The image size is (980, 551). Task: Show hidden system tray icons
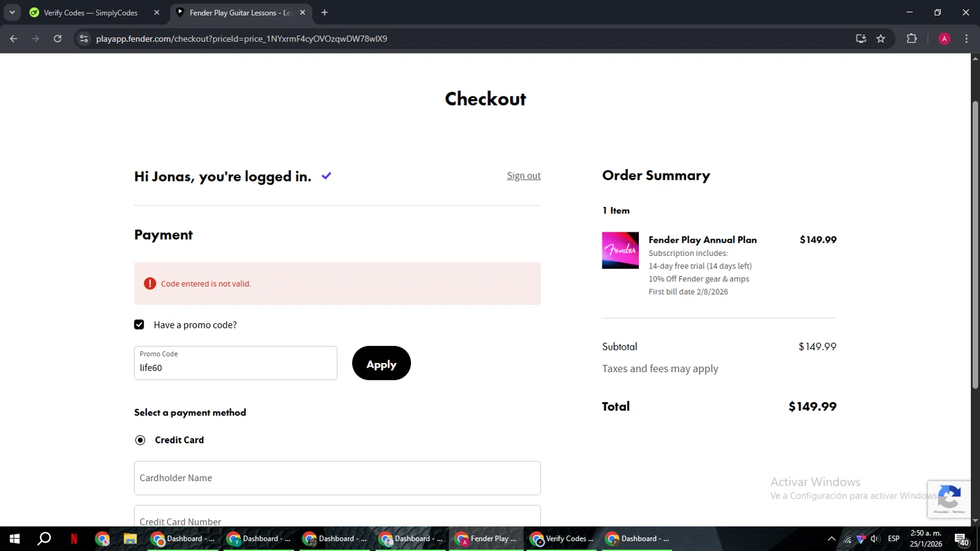(x=831, y=539)
